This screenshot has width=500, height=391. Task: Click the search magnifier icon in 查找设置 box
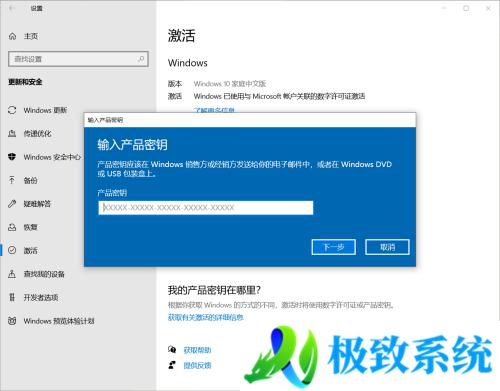[x=141, y=59]
